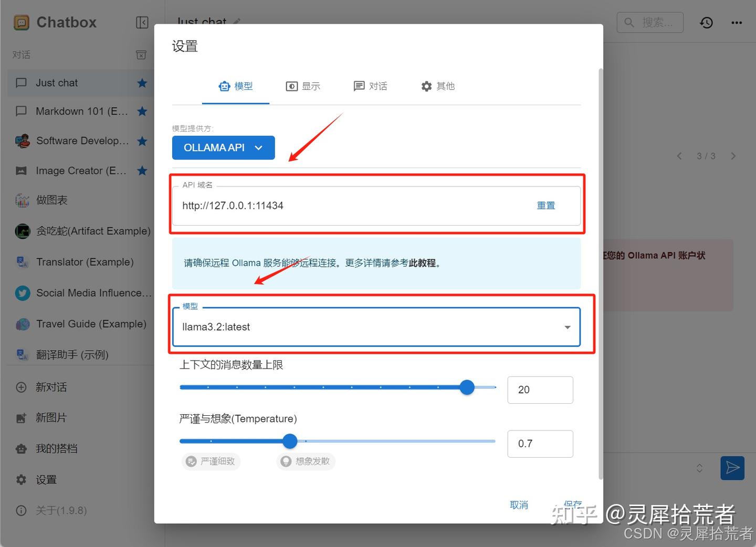
Task: Click the next page arrow near 3/3
Action: [x=733, y=155]
